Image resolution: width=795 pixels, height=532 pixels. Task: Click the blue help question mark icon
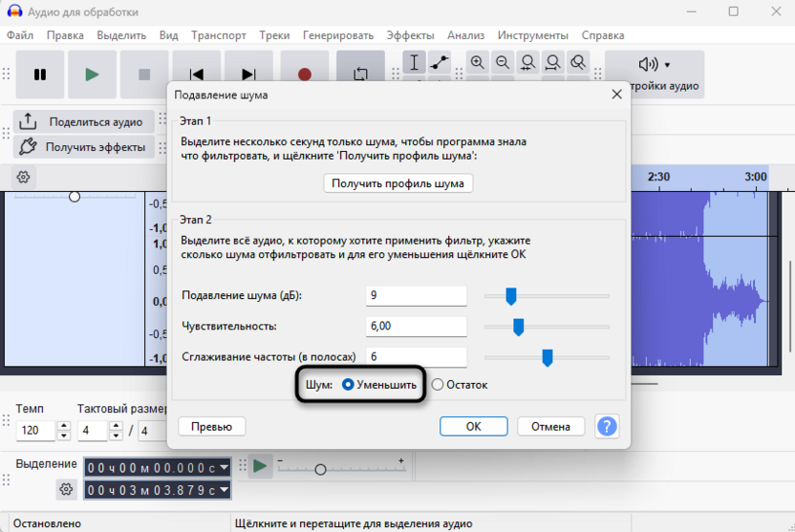pos(606,426)
